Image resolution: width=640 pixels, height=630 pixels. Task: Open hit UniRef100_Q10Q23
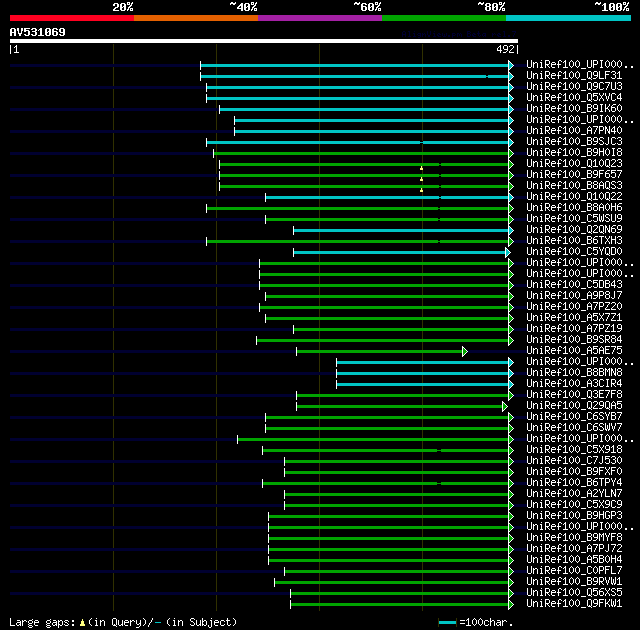tap(574, 164)
